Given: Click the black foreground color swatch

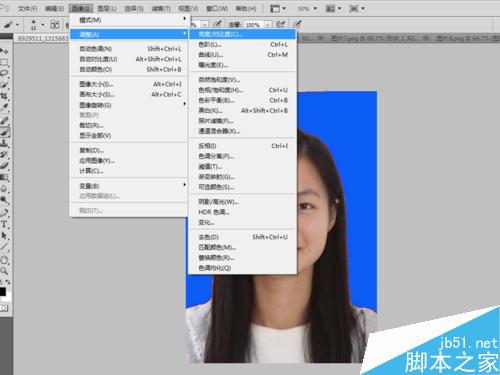Looking at the screenshot, I should point(2,291).
